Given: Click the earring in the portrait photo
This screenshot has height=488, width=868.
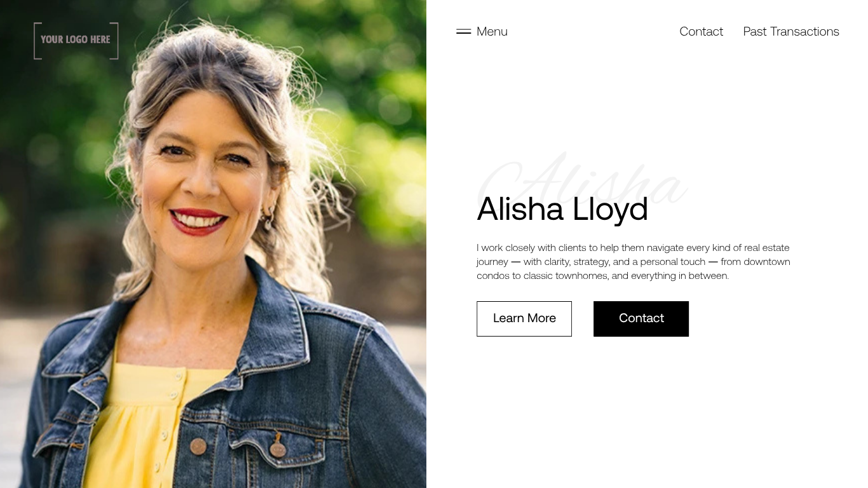Looking at the screenshot, I should (x=268, y=217).
